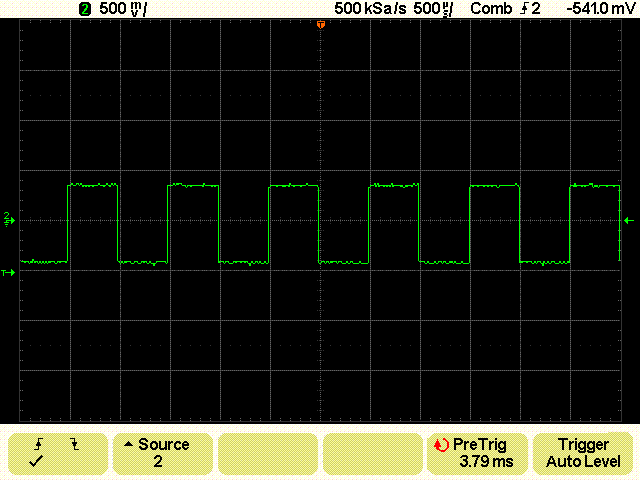The height and width of the screenshot is (480, 640).
Task: Click the 500 mV/ channel scale readout
Action: [122, 9]
